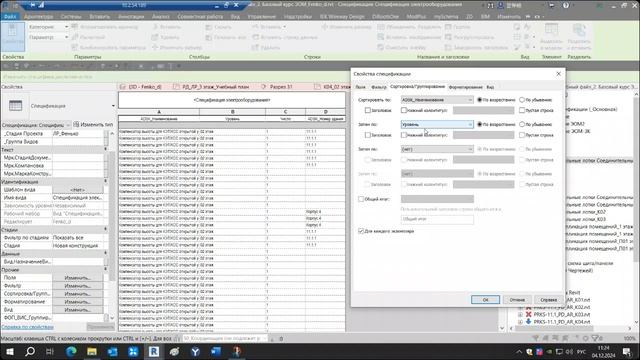Click Вставить строку данных icon
Viewport: 640px width, 360px height.
point(256,37)
